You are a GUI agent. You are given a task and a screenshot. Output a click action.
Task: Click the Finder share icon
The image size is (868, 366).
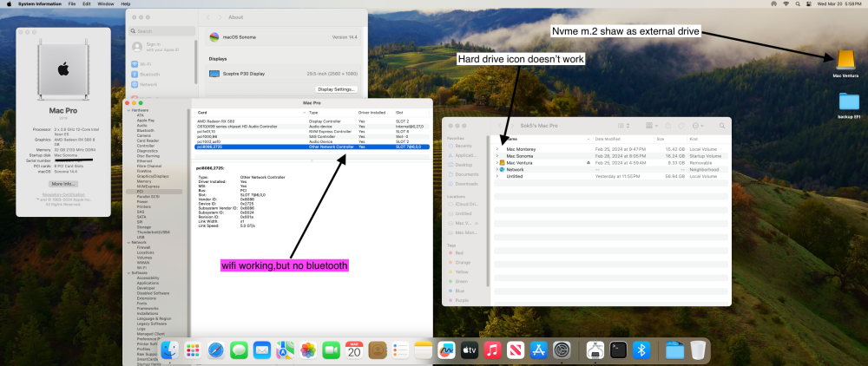668,126
